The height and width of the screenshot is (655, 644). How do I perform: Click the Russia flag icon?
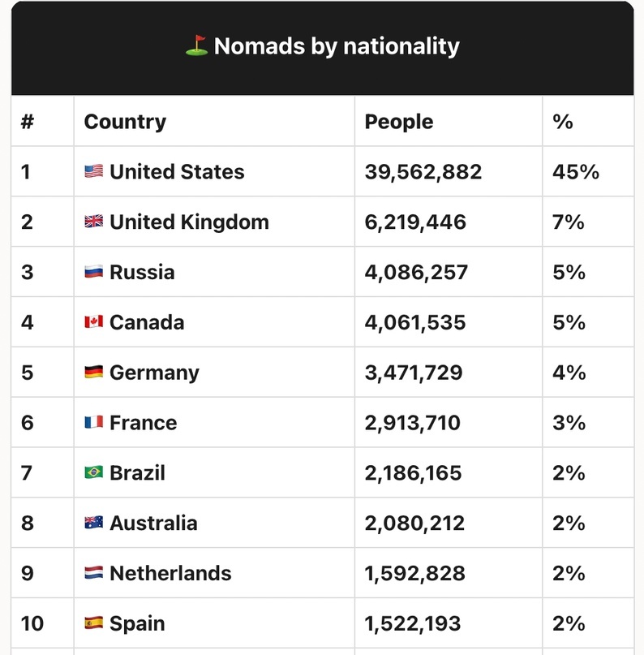(x=94, y=272)
